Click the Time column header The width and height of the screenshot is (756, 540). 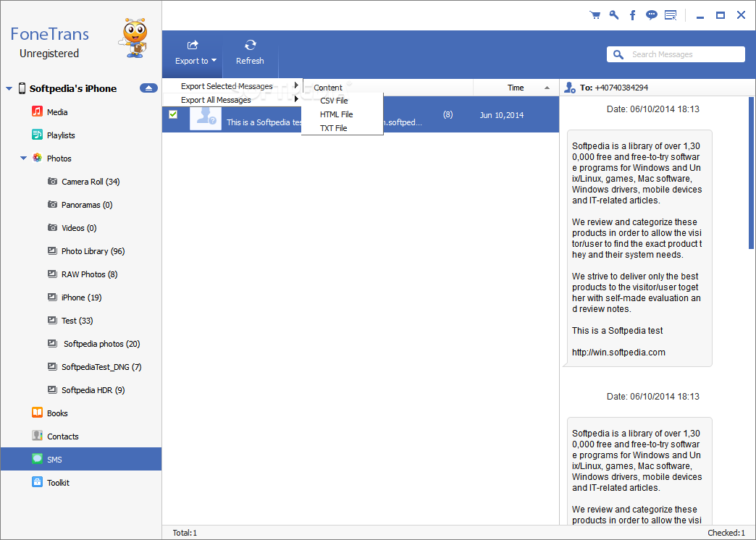click(516, 88)
